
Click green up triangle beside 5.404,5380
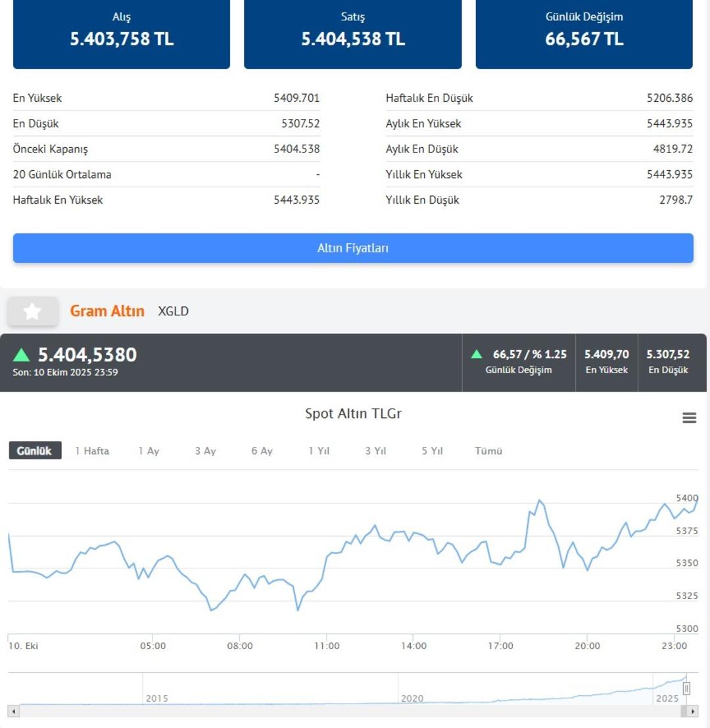click(22, 355)
